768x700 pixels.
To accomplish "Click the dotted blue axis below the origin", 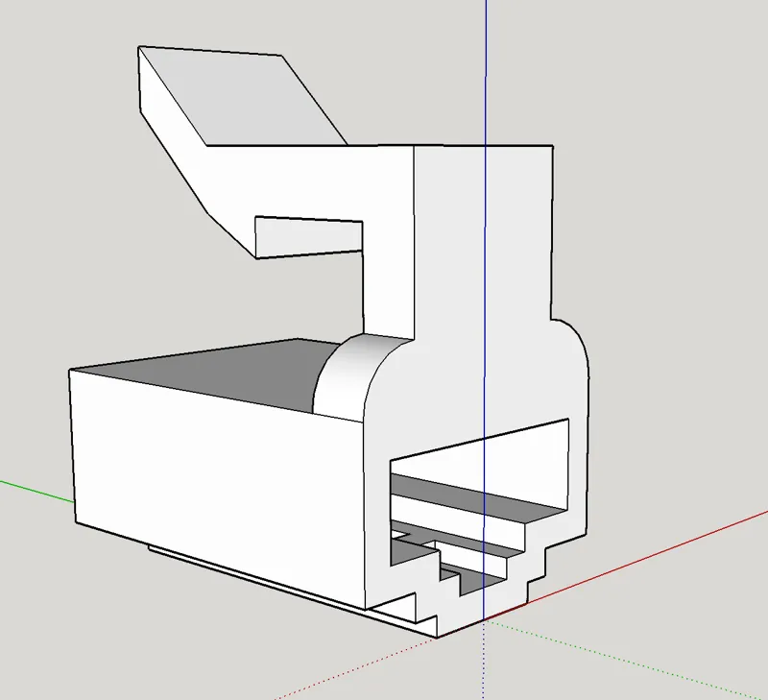I will 484,661.
